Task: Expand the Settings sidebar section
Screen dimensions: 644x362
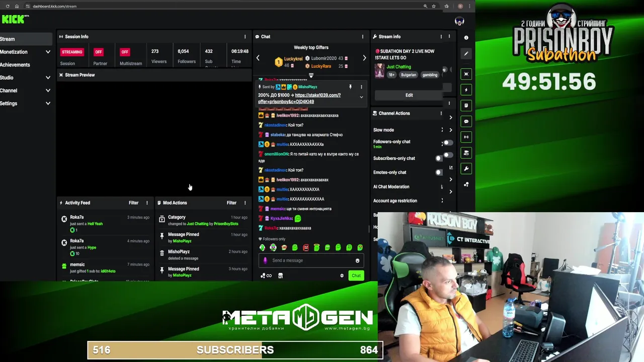Action: (48, 104)
